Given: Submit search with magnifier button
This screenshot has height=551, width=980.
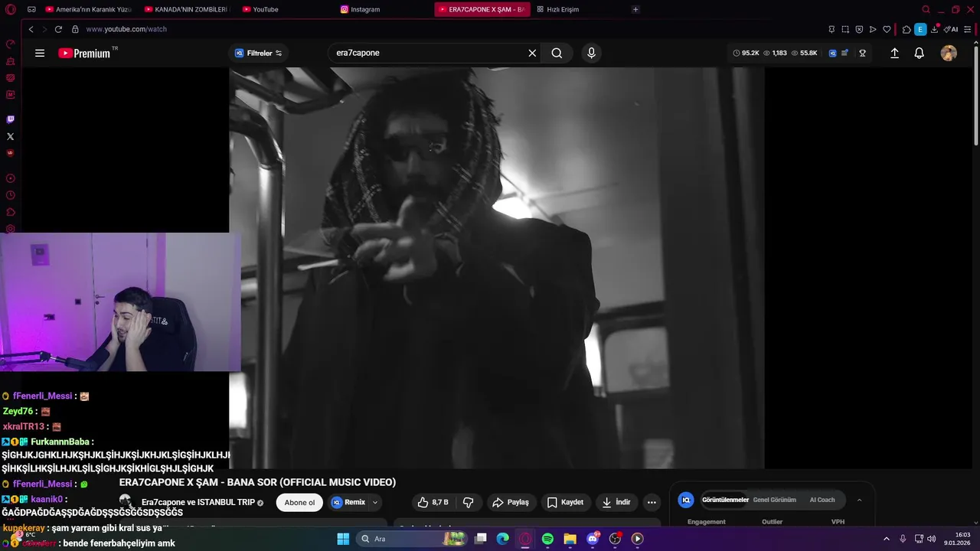Looking at the screenshot, I should point(557,53).
